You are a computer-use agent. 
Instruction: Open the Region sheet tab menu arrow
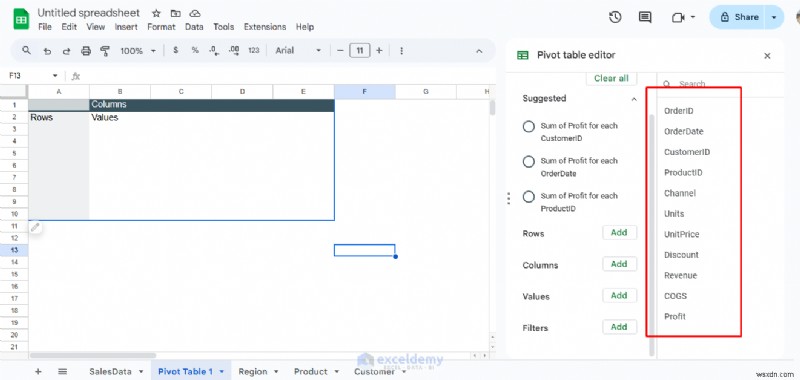(276, 372)
